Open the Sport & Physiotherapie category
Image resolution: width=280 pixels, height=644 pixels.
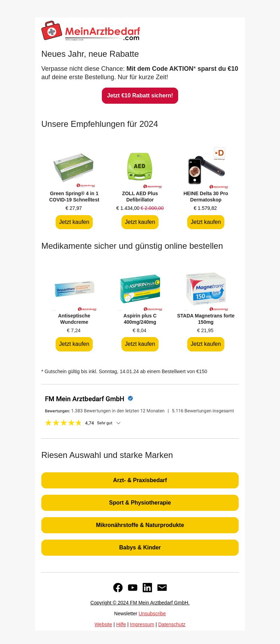pos(140,503)
